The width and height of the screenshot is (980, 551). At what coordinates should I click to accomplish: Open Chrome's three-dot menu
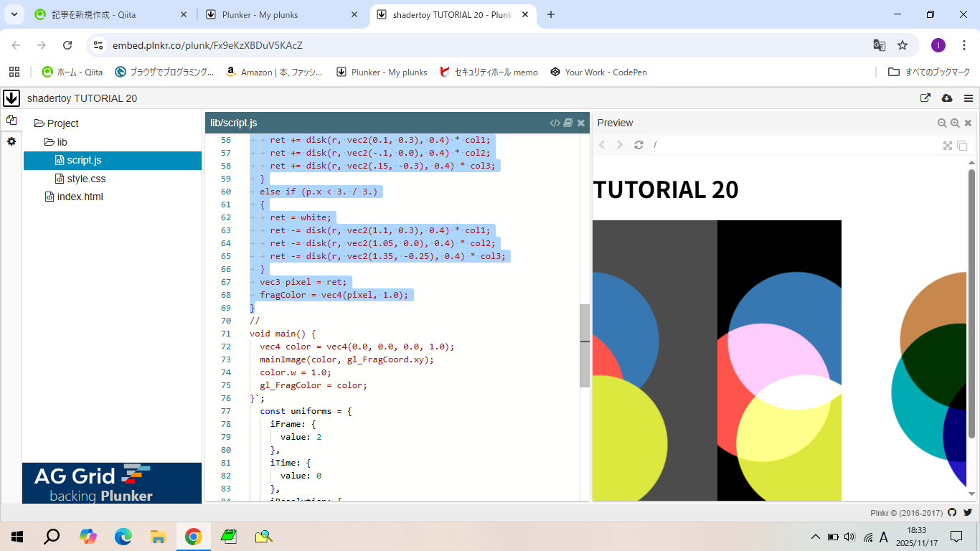(x=964, y=45)
